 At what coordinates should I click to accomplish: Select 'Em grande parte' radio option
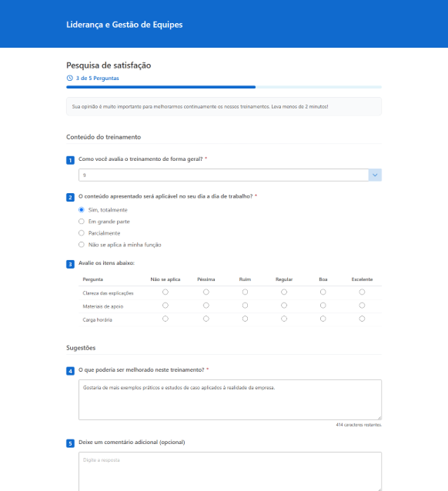(82, 222)
